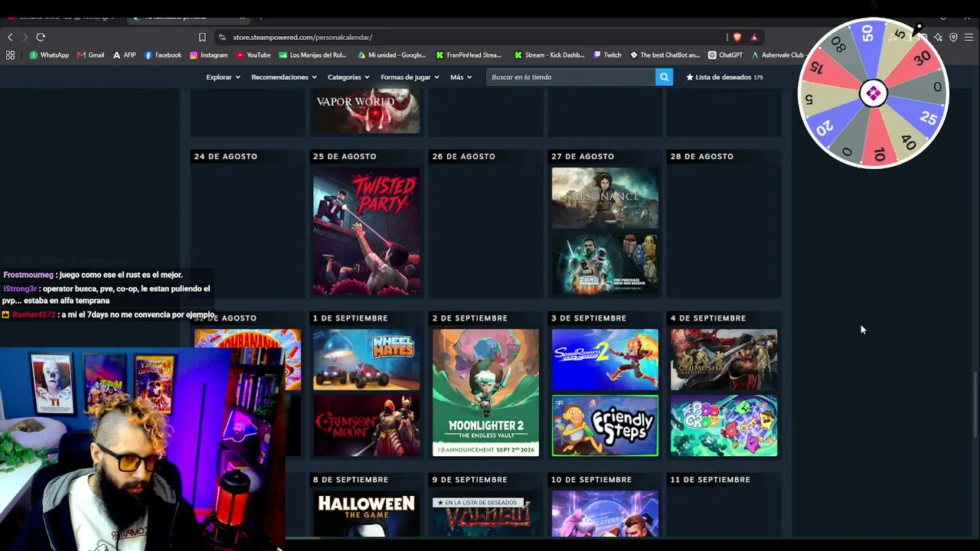Open the Resonance game thumbnail
This screenshot has width=980, height=551.
coord(605,198)
